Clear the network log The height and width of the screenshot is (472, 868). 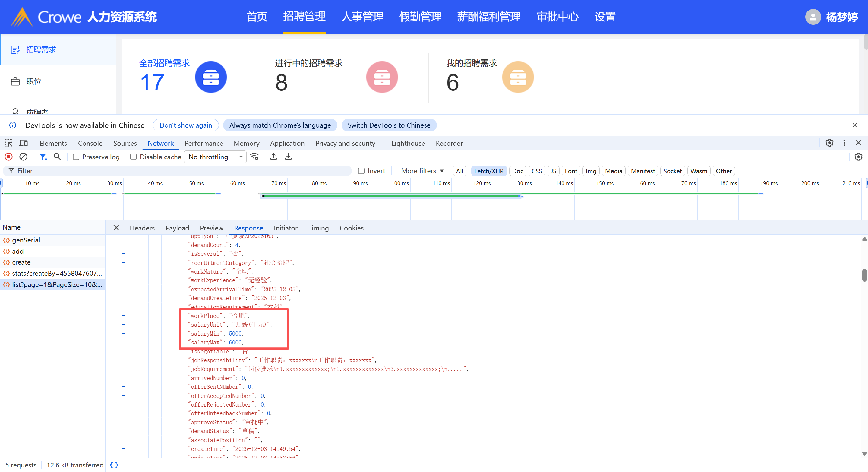tap(23, 157)
